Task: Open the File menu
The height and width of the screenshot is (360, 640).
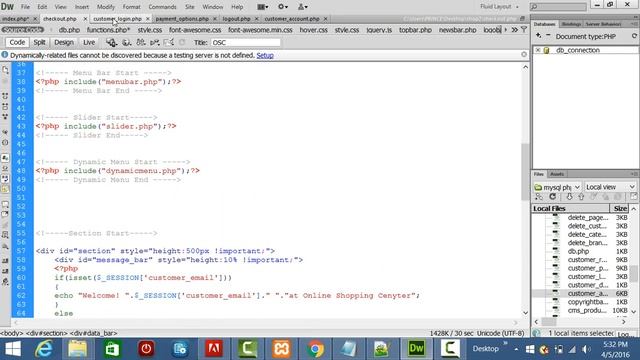Action: click(25, 7)
